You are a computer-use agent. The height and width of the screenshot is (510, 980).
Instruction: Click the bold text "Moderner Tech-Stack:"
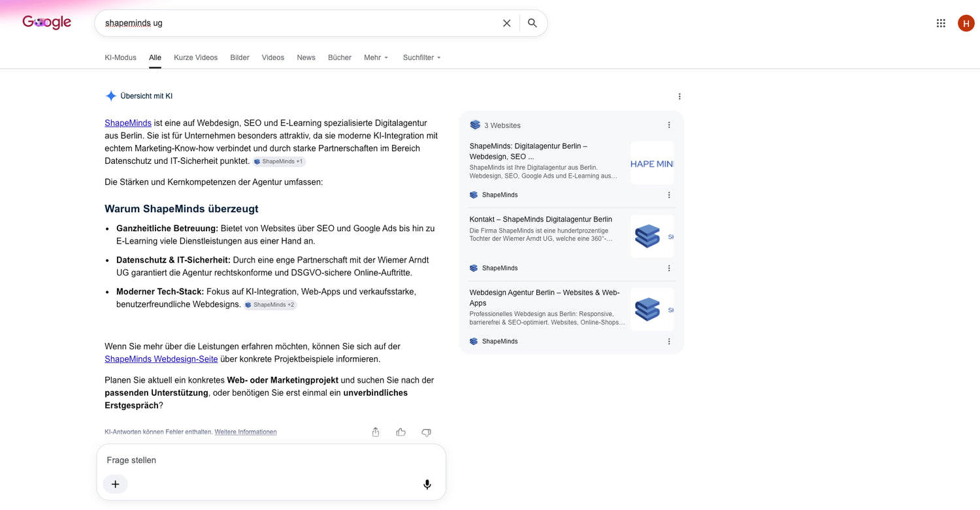[160, 291]
